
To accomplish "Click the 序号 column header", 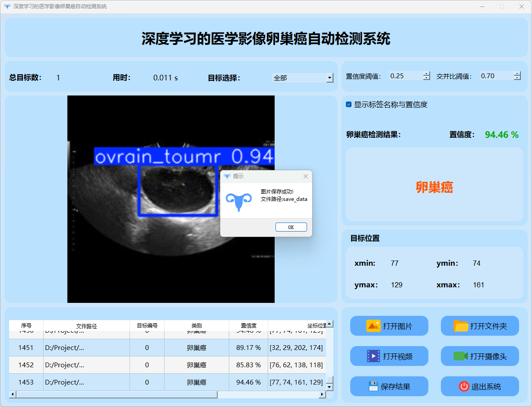I will point(26,326).
